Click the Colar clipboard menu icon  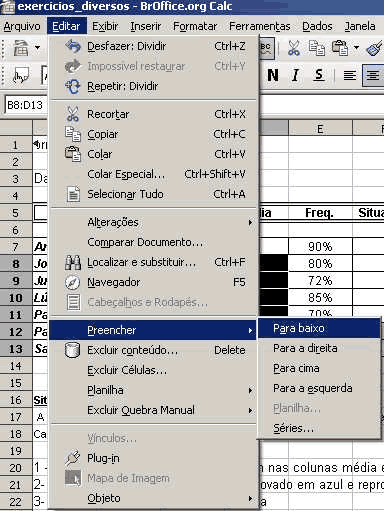pos(73,154)
